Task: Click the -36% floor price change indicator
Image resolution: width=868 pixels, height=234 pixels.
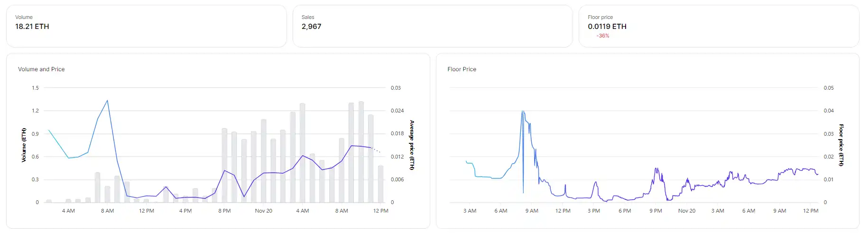Action: (603, 36)
